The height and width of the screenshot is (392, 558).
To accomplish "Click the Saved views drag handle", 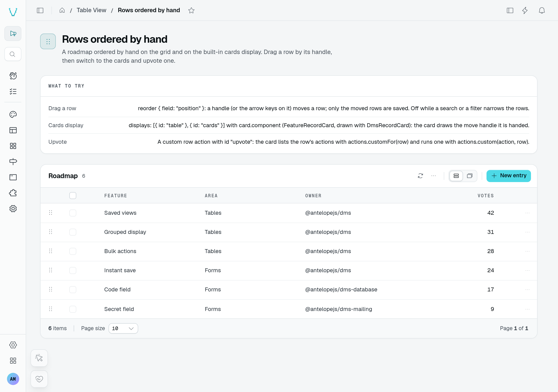I will pyautogui.click(x=51, y=213).
